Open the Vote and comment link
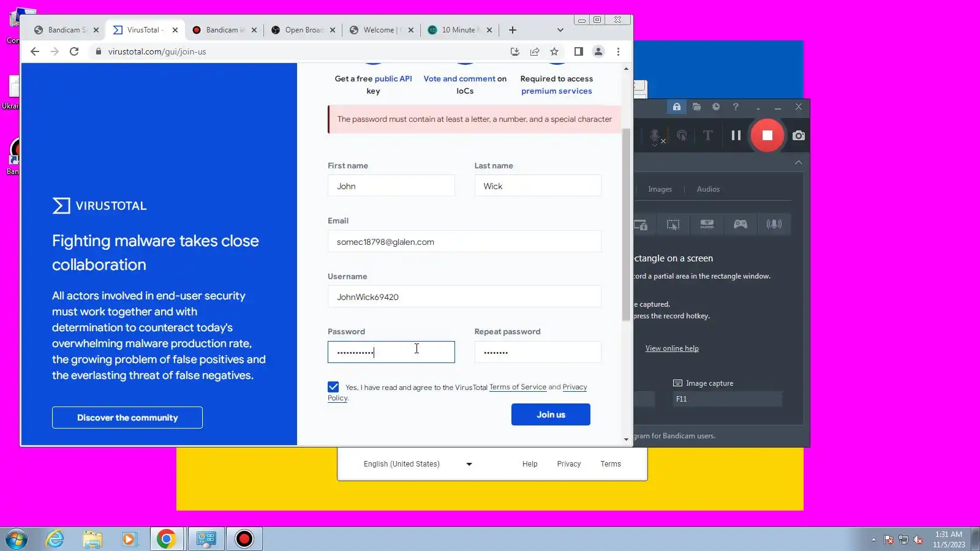This screenshot has width=980, height=551. [459, 79]
